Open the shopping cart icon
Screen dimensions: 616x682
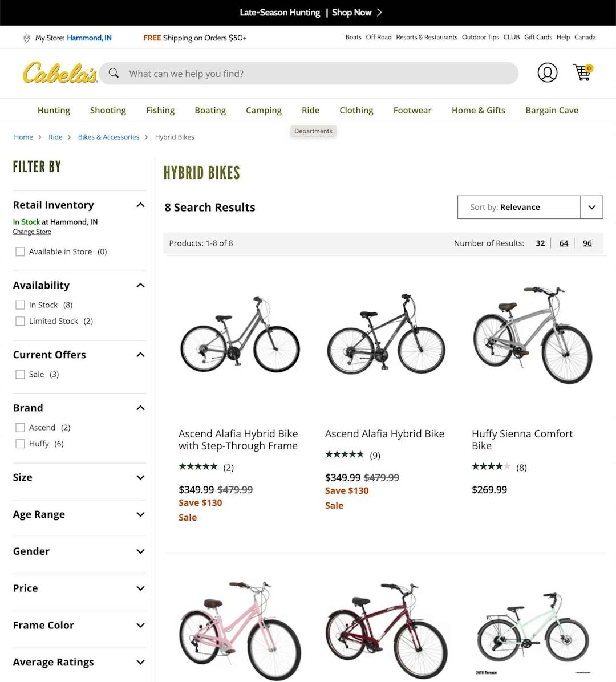pos(582,73)
